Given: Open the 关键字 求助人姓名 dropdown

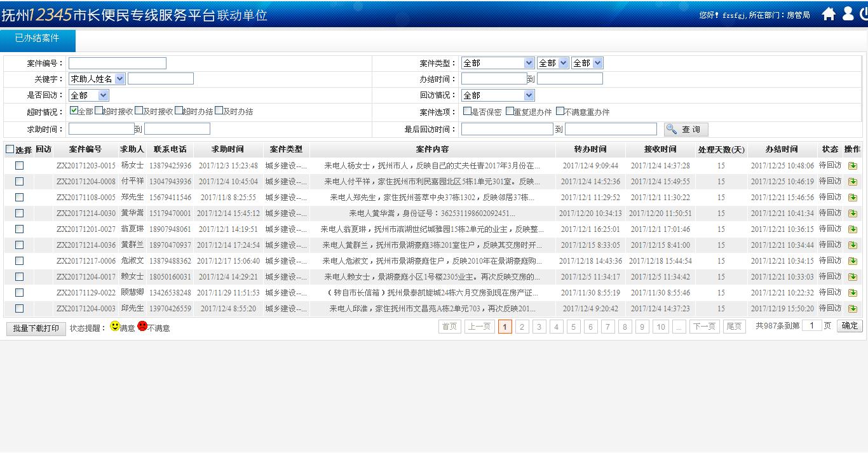Looking at the screenshot, I should 97,79.
